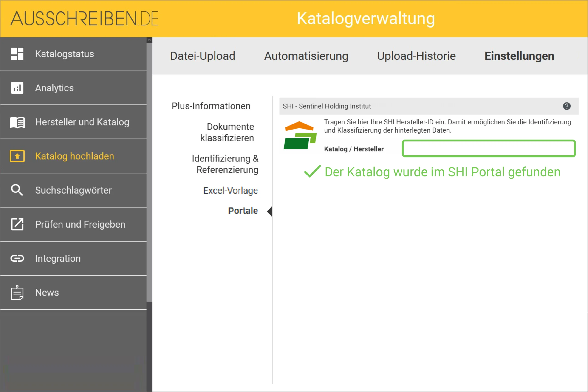Click the Katalog / Hersteller input field
The height and width of the screenshot is (392, 588).
point(488,149)
